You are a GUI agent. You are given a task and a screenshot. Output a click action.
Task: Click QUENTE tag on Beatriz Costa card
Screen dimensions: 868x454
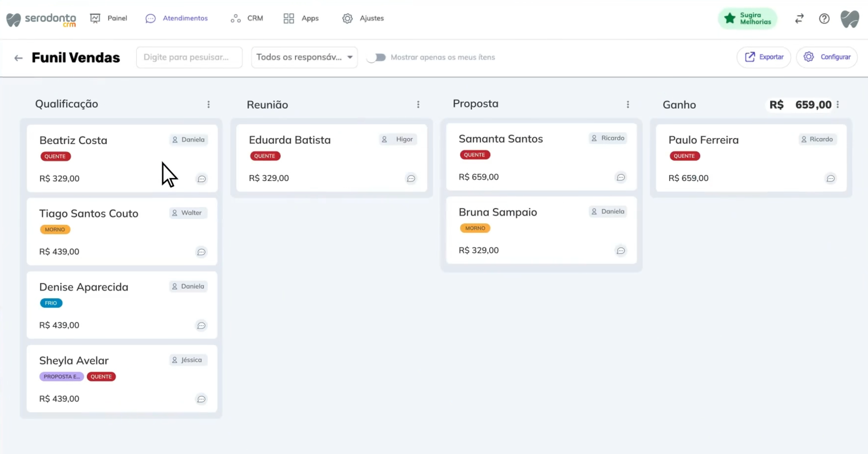coord(55,156)
